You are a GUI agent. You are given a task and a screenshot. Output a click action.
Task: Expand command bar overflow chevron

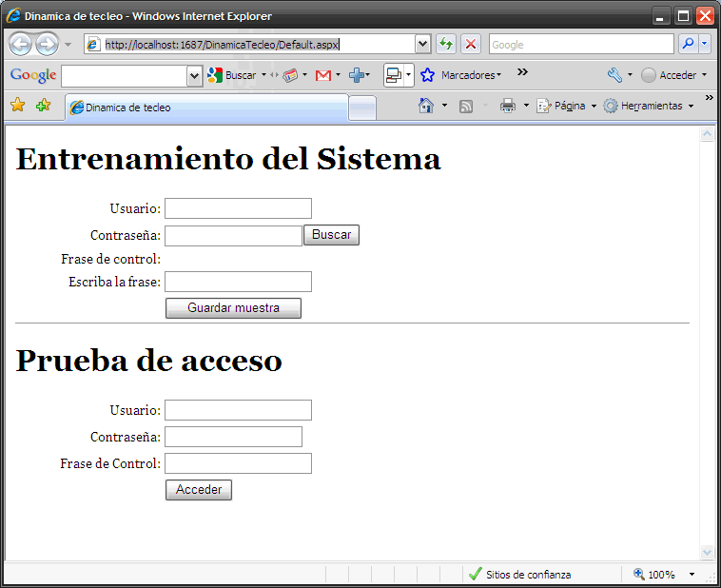709,98
